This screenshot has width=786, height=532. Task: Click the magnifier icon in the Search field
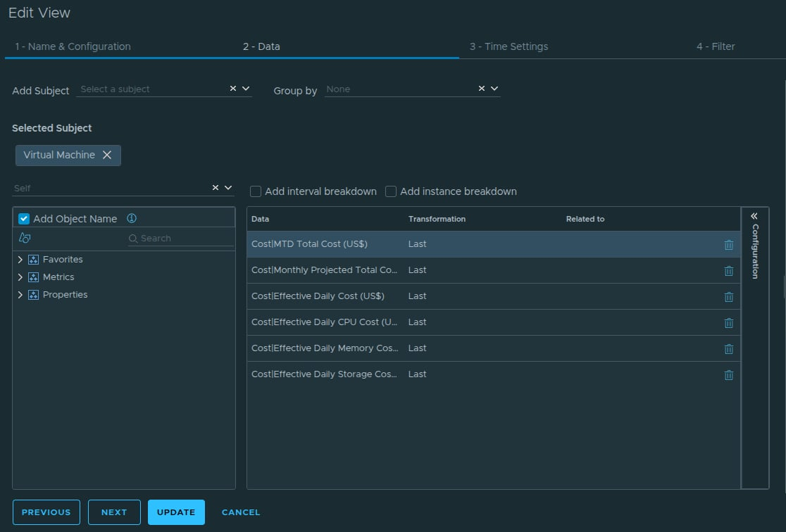coord(132,238)
